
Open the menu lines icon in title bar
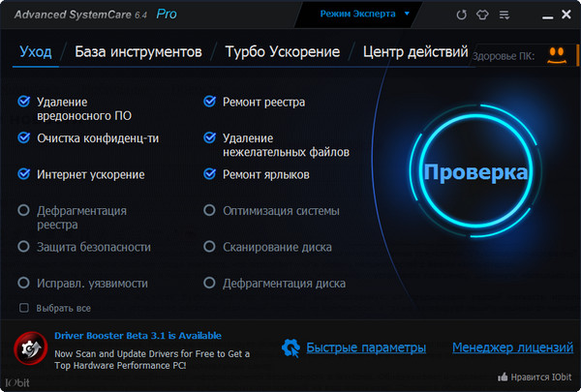(504, 15)
